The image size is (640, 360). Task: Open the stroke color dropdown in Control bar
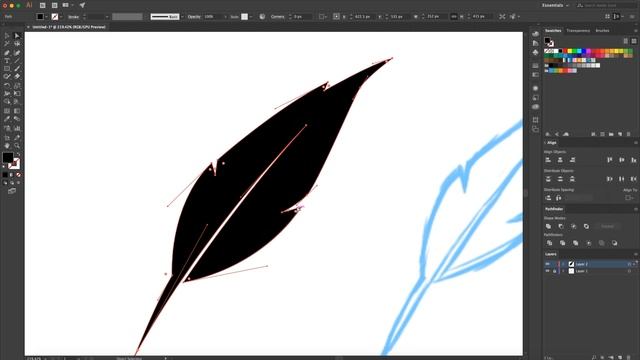tap(61, 17)
